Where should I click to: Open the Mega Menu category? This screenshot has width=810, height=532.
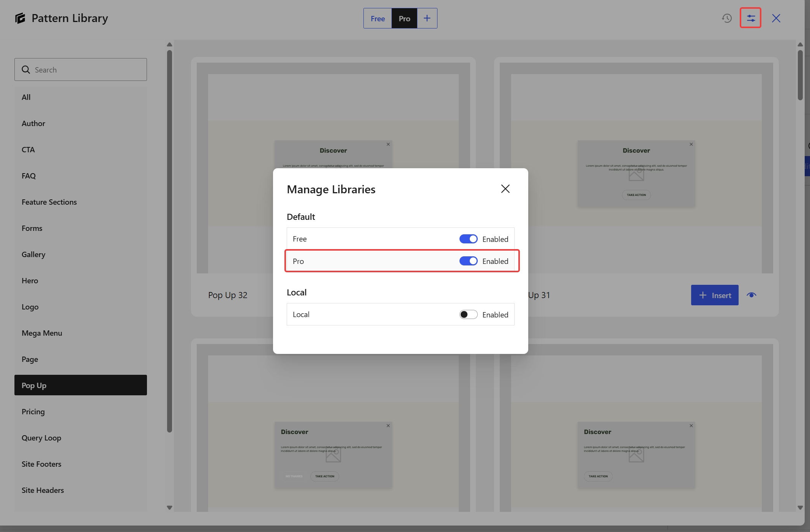pos(81,333)
